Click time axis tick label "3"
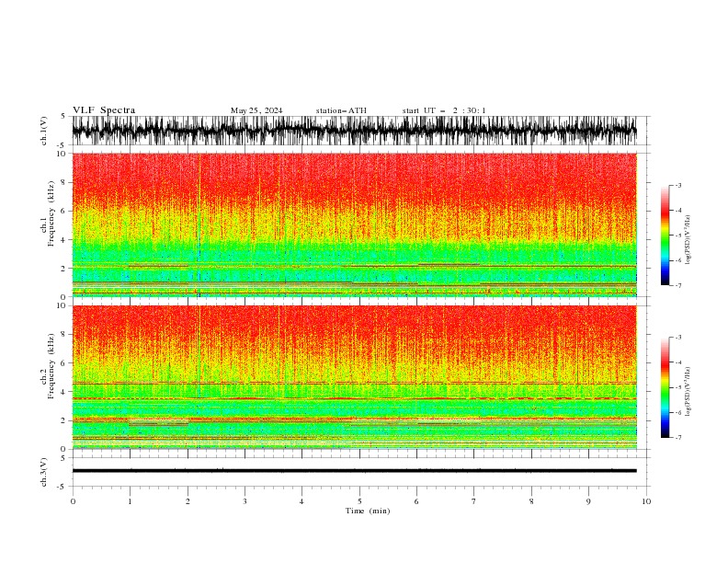 245,501
